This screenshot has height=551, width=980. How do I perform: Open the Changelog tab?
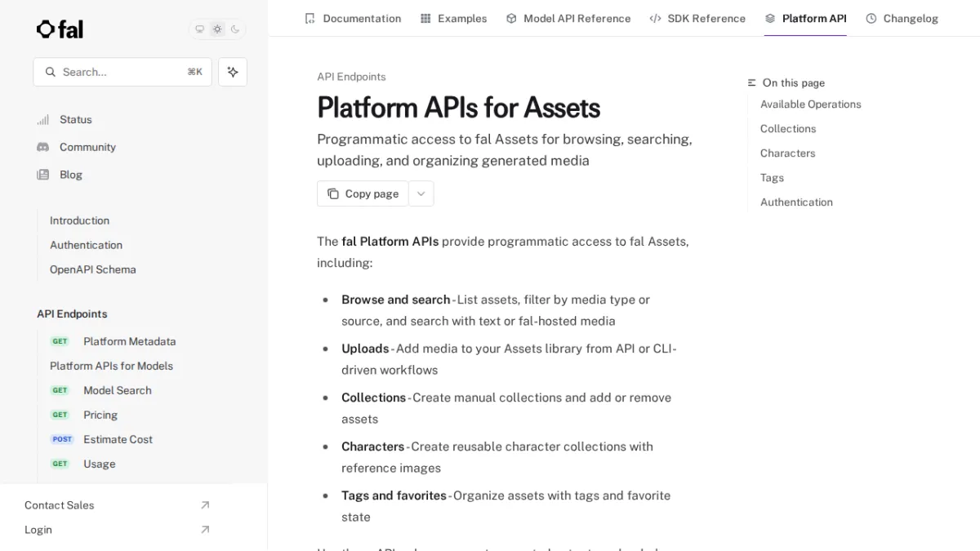(902, 18)
